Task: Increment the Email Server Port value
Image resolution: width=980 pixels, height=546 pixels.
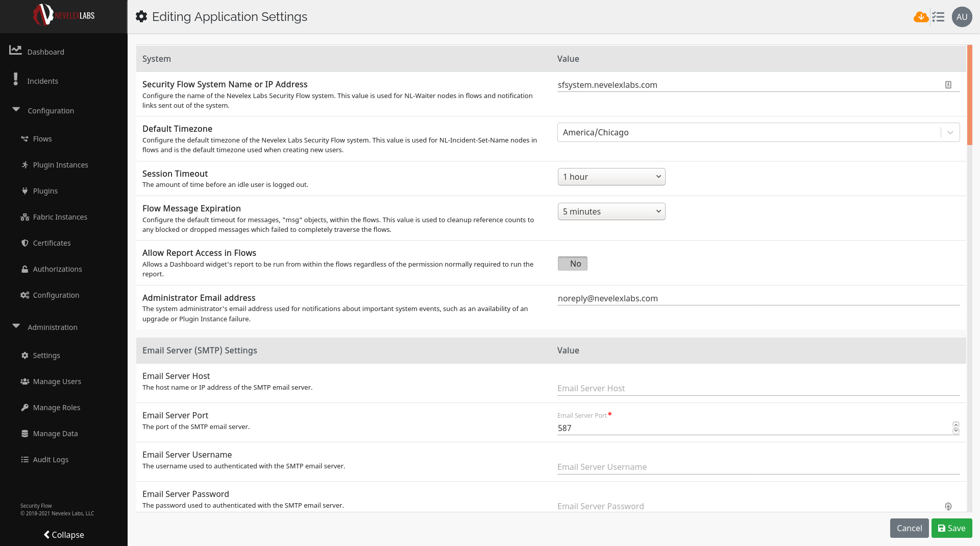Action: [x=955, y=424]
